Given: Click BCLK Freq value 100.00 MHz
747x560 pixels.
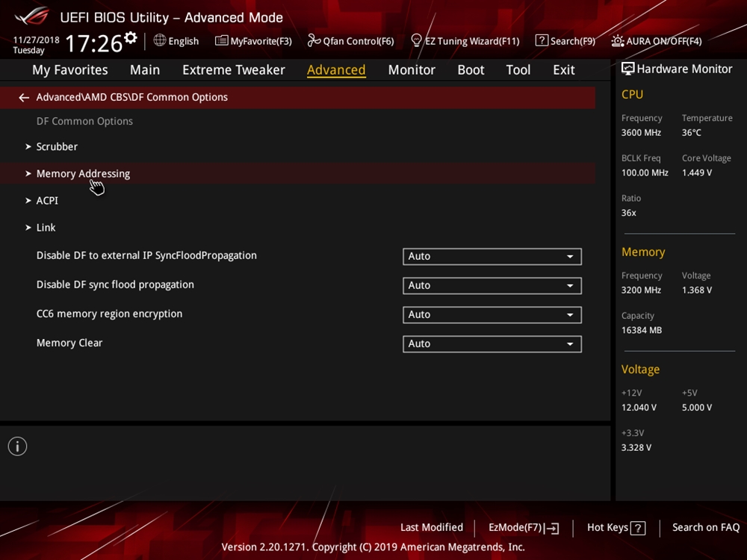Looking at the screenshot, I should click(x=645, y=173).
